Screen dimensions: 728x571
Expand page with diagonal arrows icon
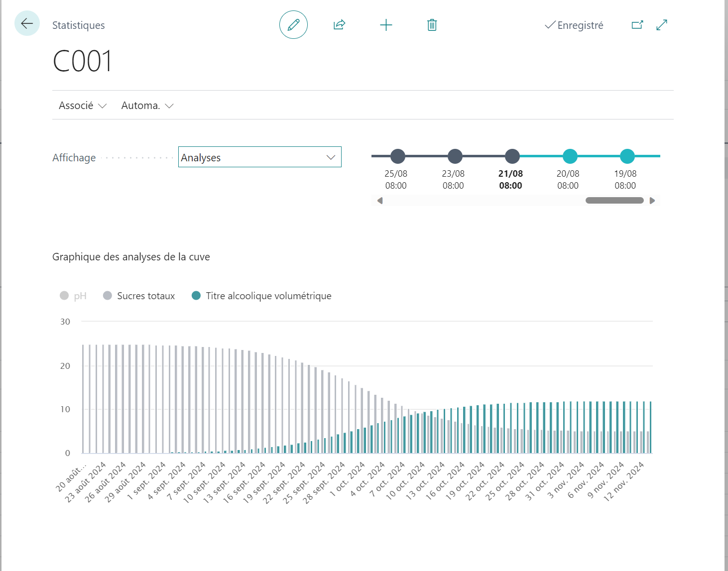pos(662,25)
